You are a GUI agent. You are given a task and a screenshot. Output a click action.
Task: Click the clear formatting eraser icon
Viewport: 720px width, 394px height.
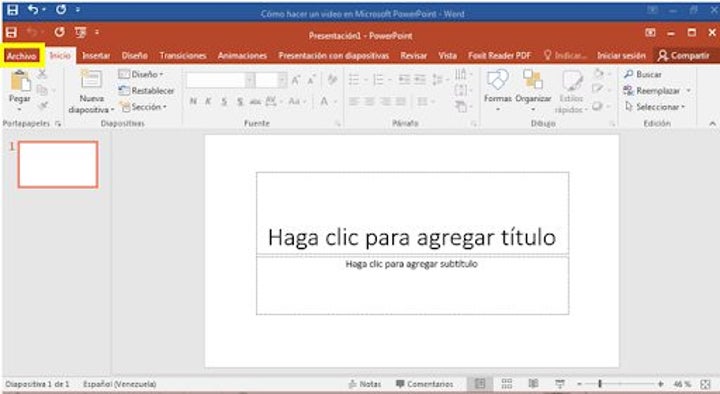[332, 80]
